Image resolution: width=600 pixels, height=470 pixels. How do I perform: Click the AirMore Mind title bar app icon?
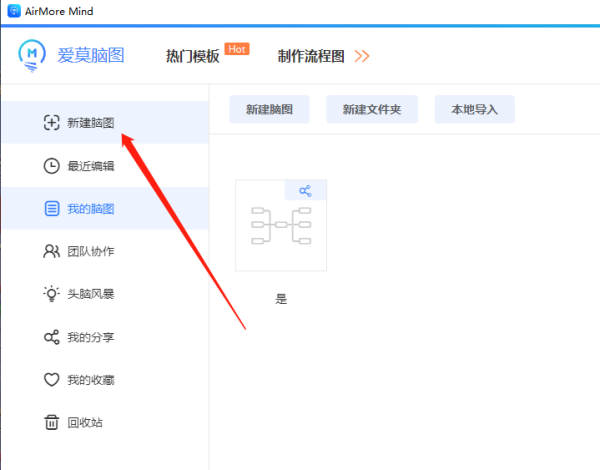tap(14, 11)
